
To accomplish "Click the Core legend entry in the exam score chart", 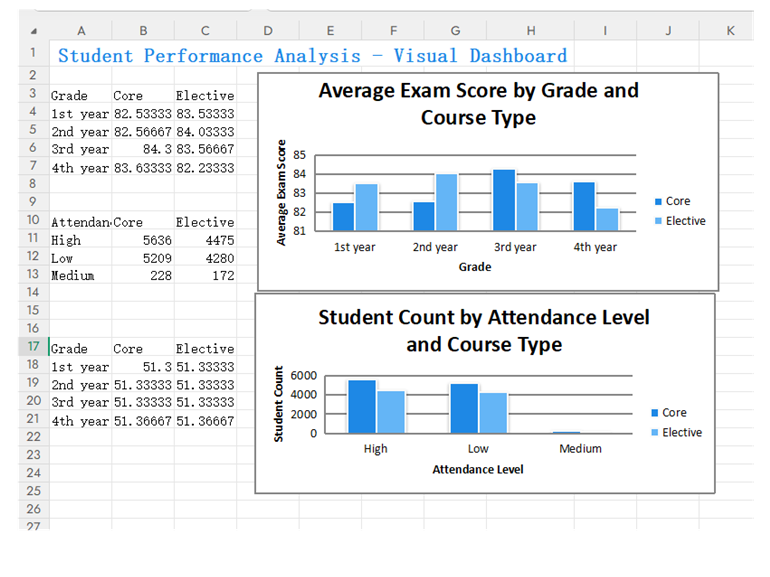I will [673, 201].
